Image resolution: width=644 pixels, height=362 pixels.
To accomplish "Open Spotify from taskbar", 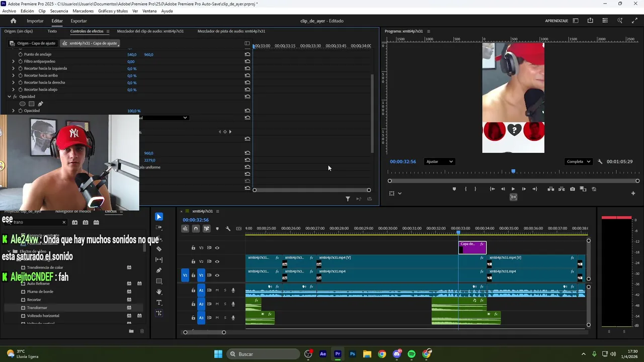I will [x=412, y=354].
